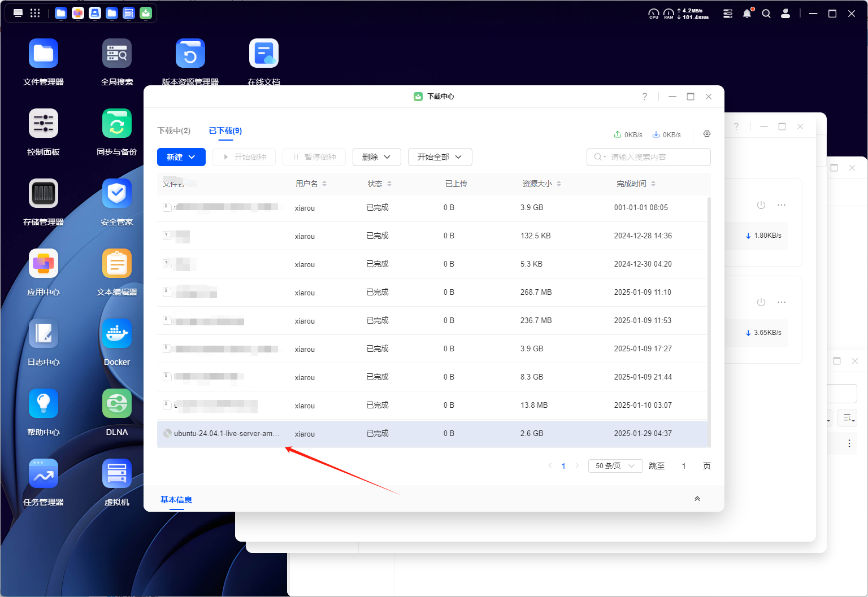Select the 已下载(9) tab
The width and height of the screenshot is (868, 597).
coord(225,130)
